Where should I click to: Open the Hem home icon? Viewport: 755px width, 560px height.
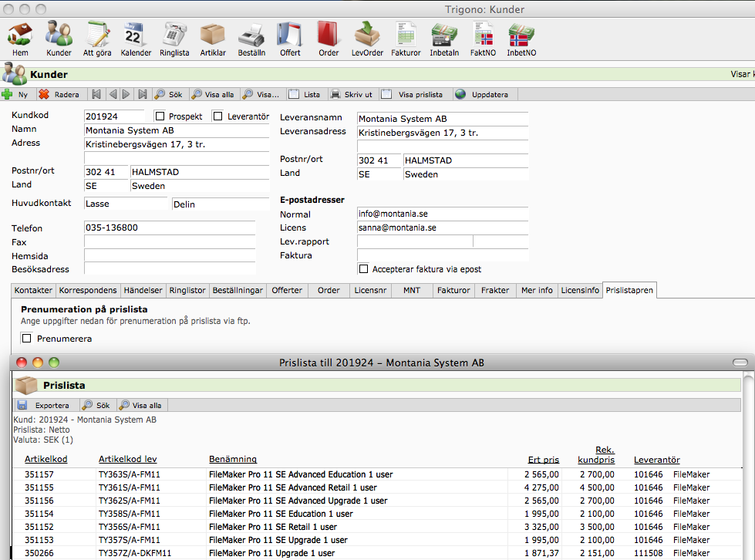20,39
